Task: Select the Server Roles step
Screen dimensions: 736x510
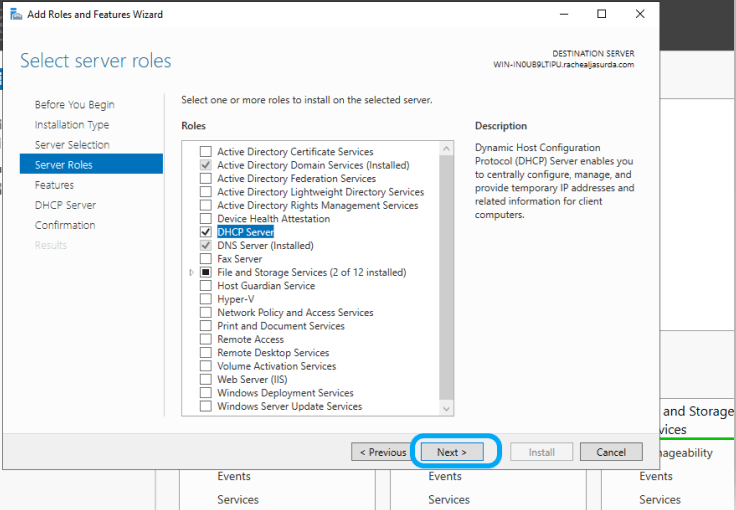Action: [x=92, y=165]
